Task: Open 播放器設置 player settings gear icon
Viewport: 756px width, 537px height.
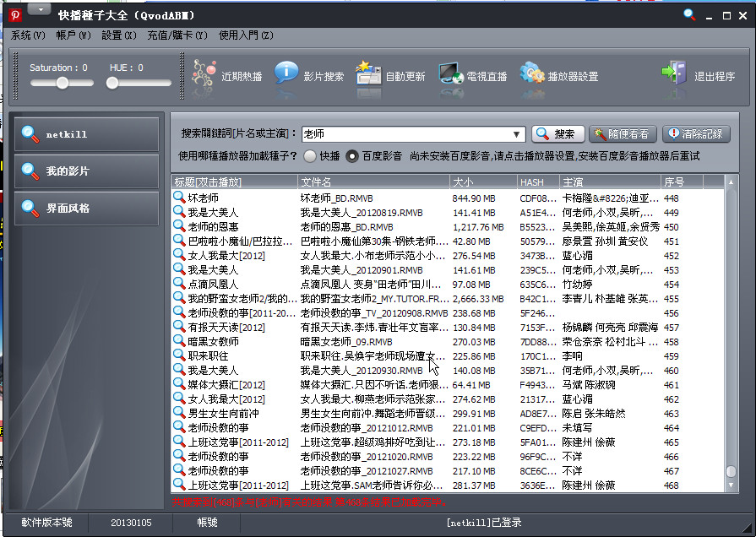Action: click(532, 73)
